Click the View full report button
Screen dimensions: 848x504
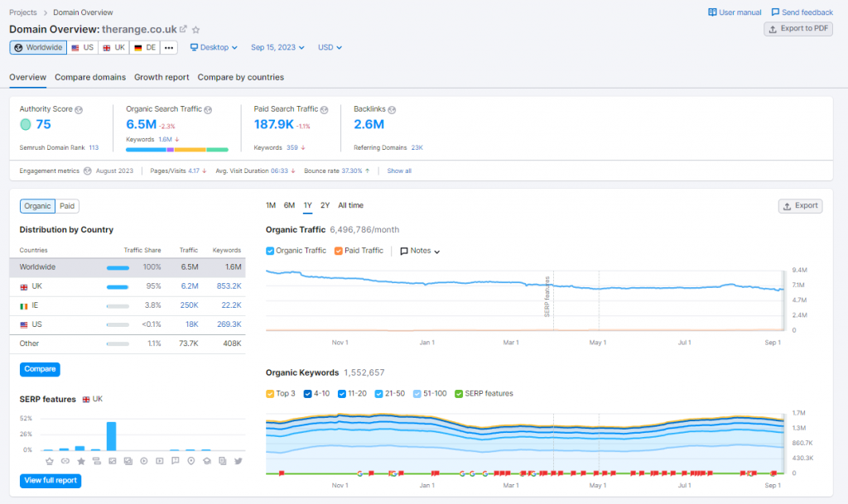(x=51, y=481)
